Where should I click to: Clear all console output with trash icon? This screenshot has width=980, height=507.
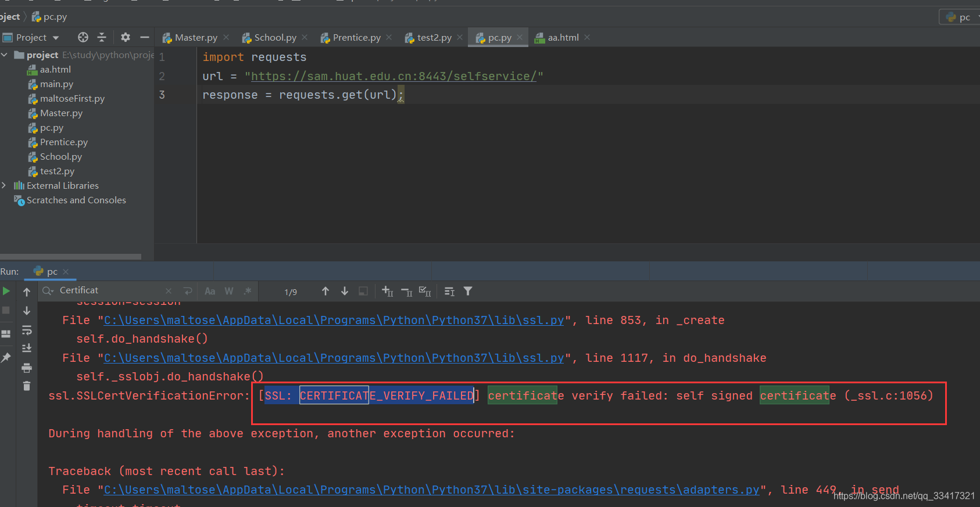pos(27,386)
